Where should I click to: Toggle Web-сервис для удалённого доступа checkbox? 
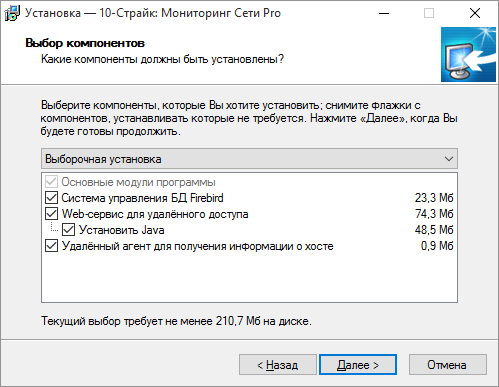[51, 214]
